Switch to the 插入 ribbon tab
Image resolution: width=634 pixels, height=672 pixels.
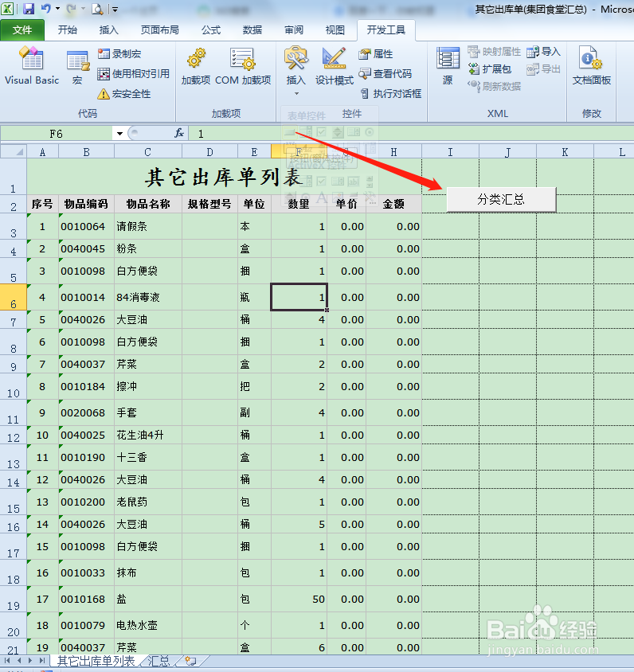[108, 30]
